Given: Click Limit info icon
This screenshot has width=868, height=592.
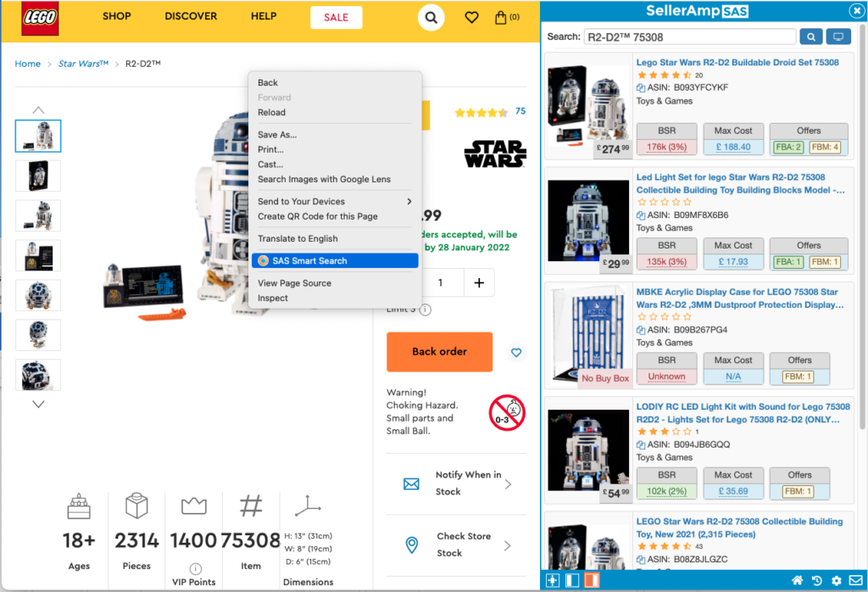Looking at the screenshot, I should [426, 310].
